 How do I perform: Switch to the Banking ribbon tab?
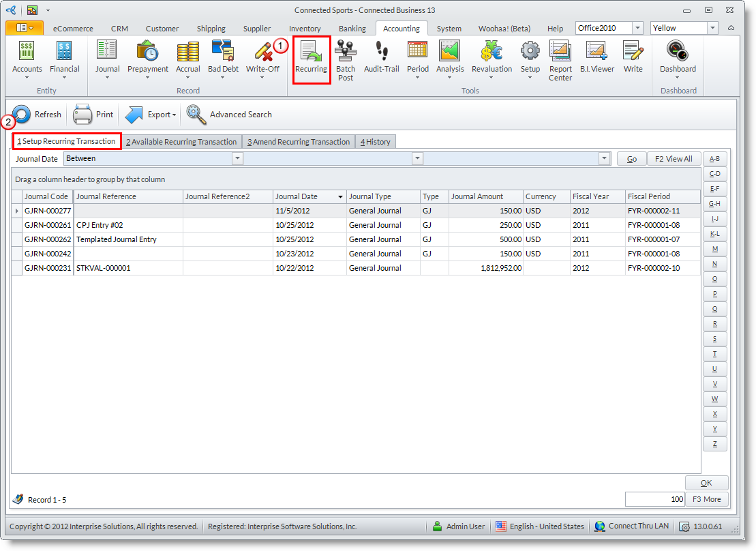[x=352, y=29]
